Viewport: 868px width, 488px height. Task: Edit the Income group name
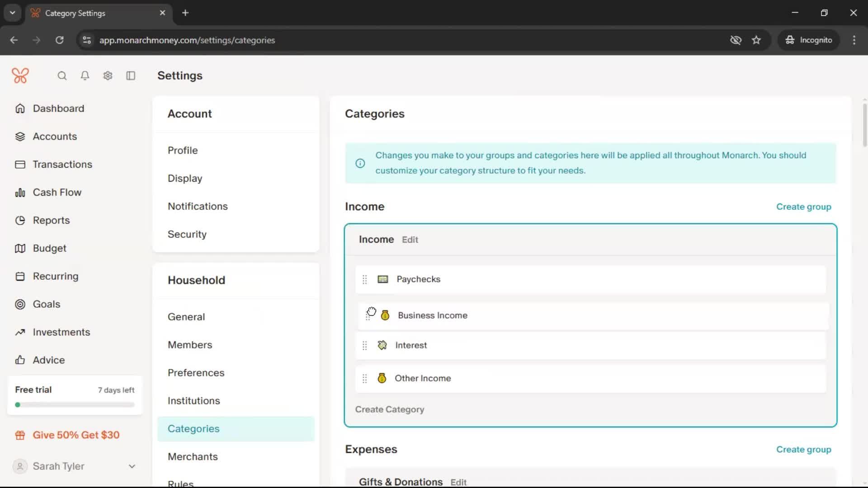click(x=410, y=240)
